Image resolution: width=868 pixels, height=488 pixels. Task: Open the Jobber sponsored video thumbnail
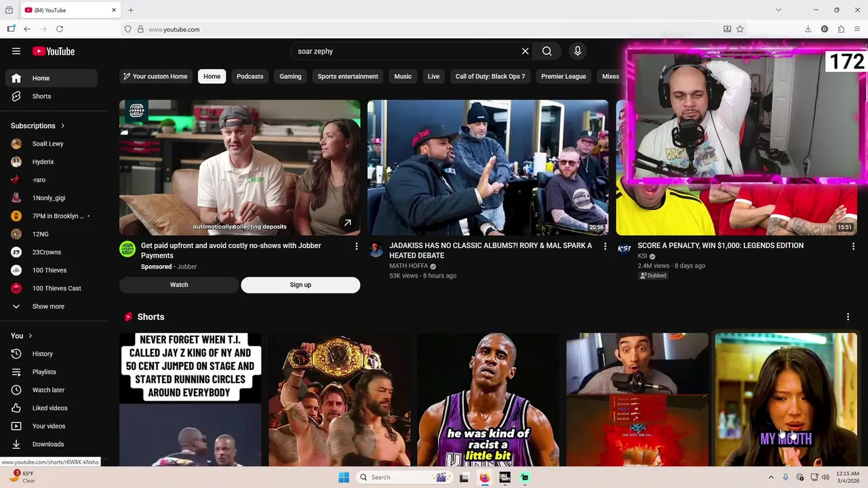click(240, 167)
